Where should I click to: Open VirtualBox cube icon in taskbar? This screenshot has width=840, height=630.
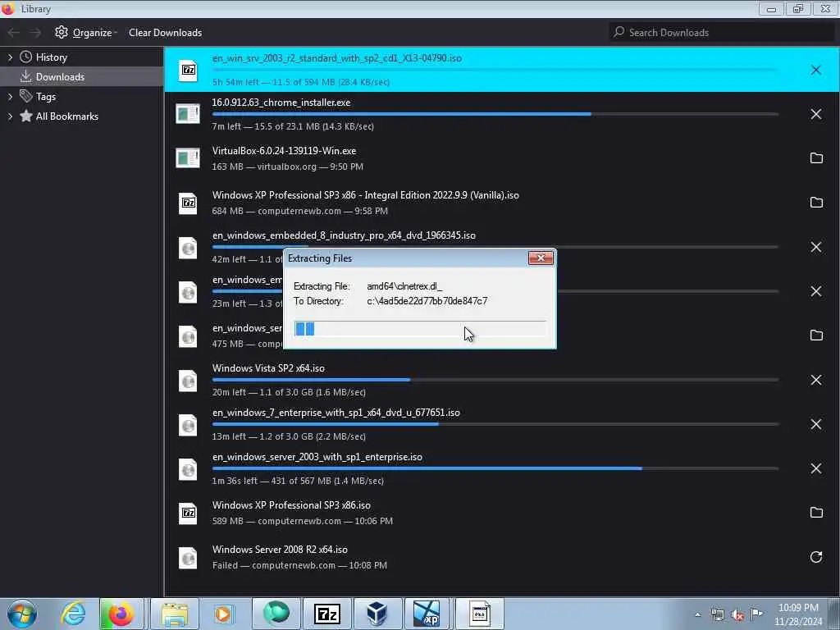click(377, 614)
